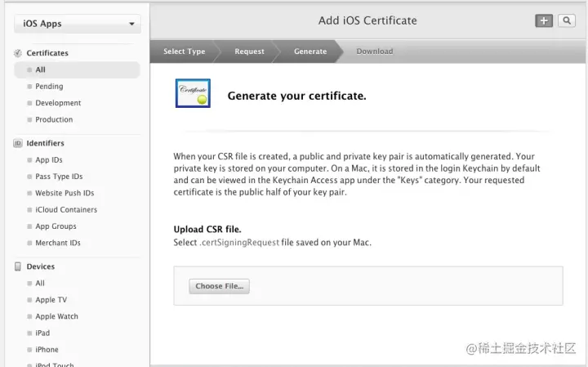Open iCloud Containers

(66, 209)
